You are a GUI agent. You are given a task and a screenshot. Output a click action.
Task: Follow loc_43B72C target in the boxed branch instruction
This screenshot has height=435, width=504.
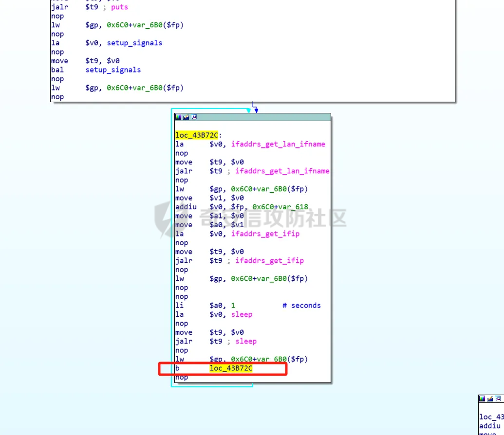point(231,368)
